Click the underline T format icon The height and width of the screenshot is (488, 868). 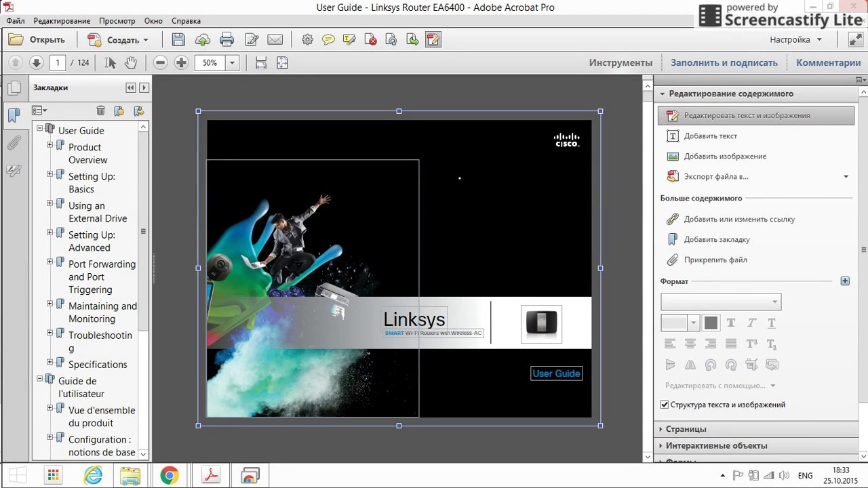(772, 323)
